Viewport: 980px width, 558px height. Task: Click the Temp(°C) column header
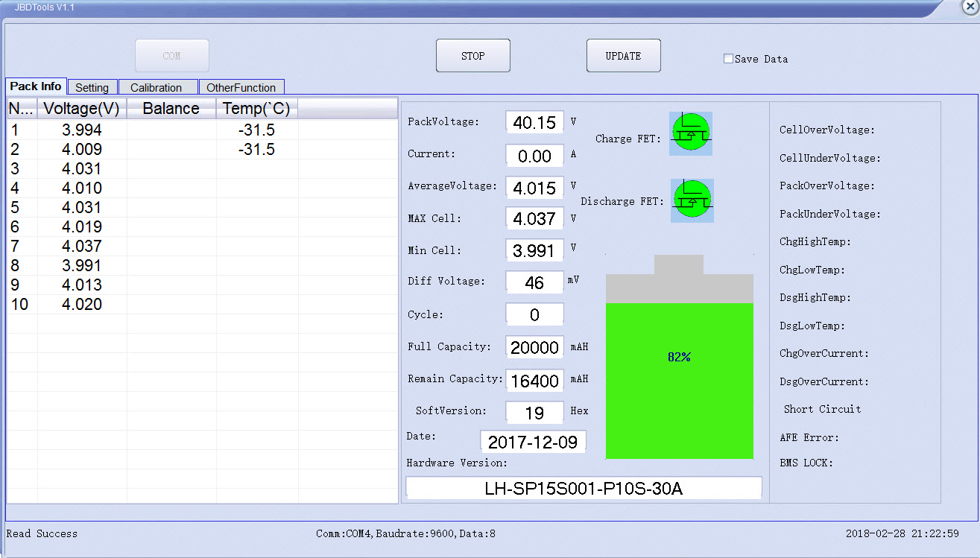[x=257, y=109]
